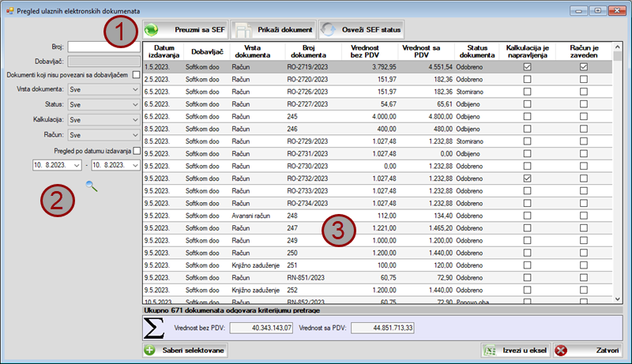Screen dimensions: 632x364
Task: Click date 2.5.2023. in RO-2720/2023 row
Action: pos(157,79)
